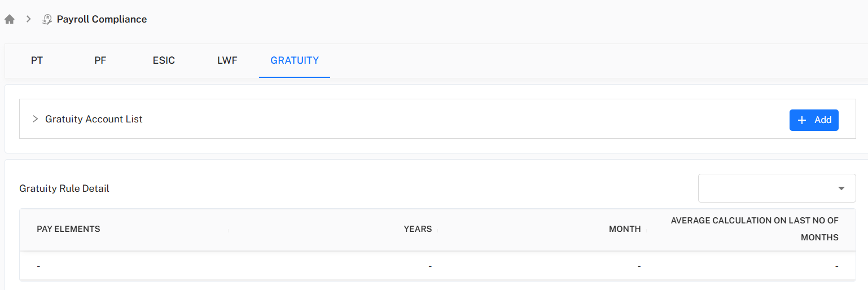Click the breadcrumb chevron separator
This screenshot has width=868, height=290.
28,19
